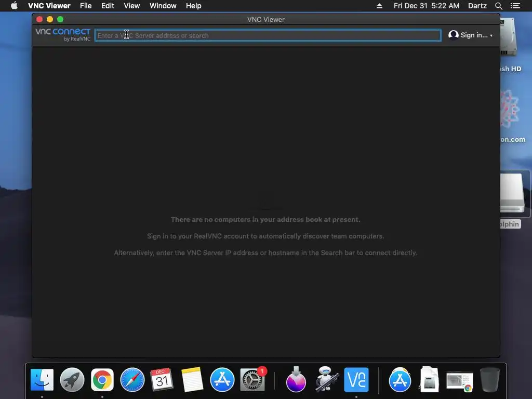Maximize VNC Viewer with the green button

60,19
